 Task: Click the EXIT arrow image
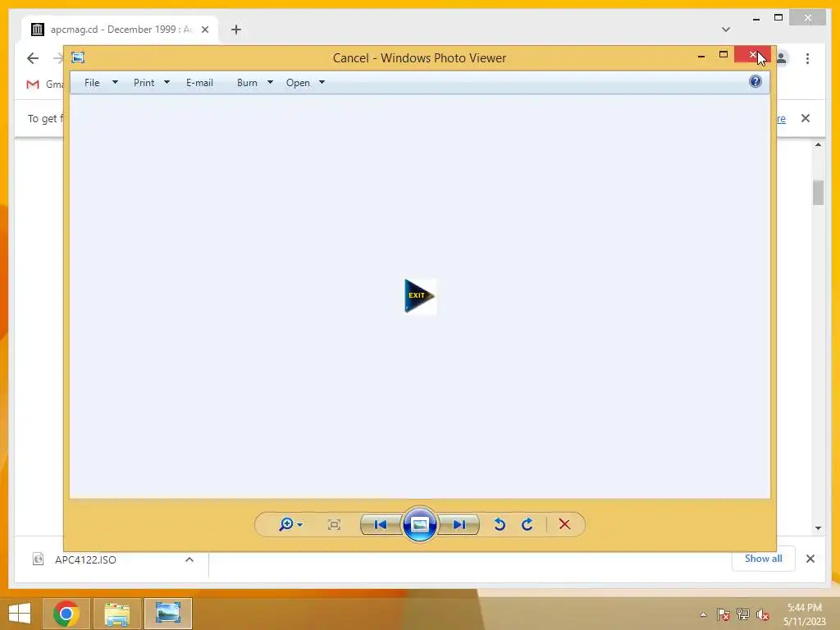click(420, 296)
